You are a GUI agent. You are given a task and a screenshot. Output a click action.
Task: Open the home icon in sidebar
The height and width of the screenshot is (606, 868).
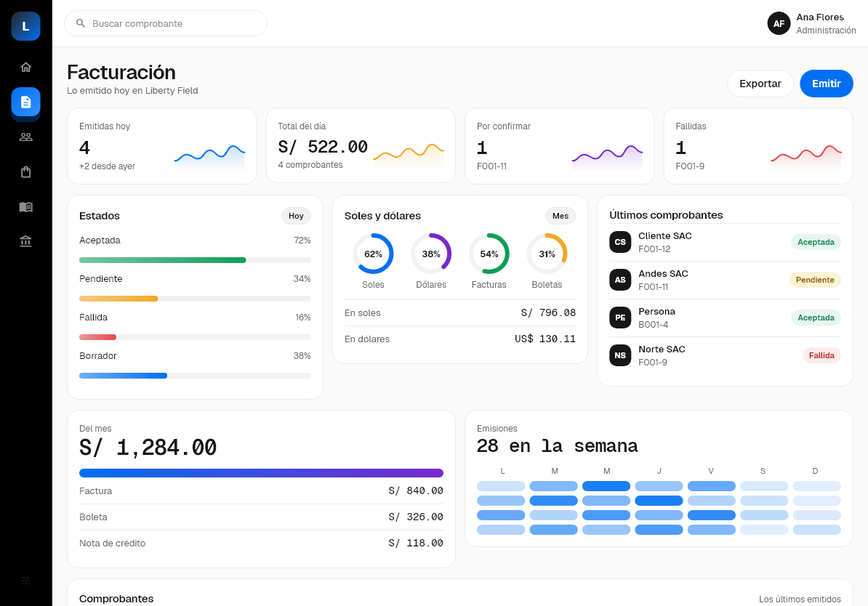point(25,68)
